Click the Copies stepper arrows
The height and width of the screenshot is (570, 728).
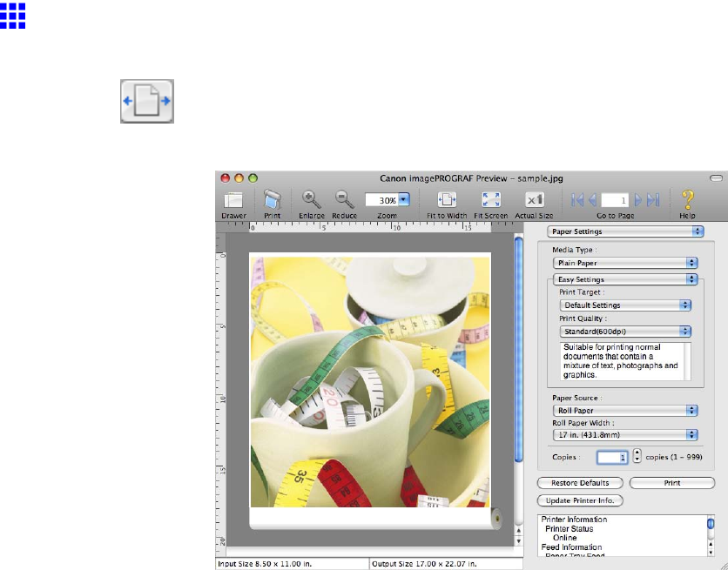[637, 455]
